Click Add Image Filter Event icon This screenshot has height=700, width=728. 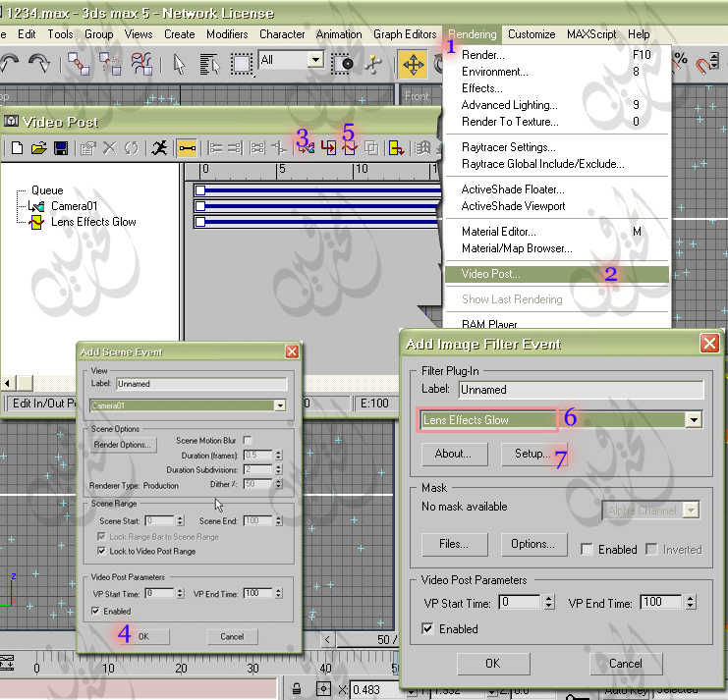[x=350, y=148]
